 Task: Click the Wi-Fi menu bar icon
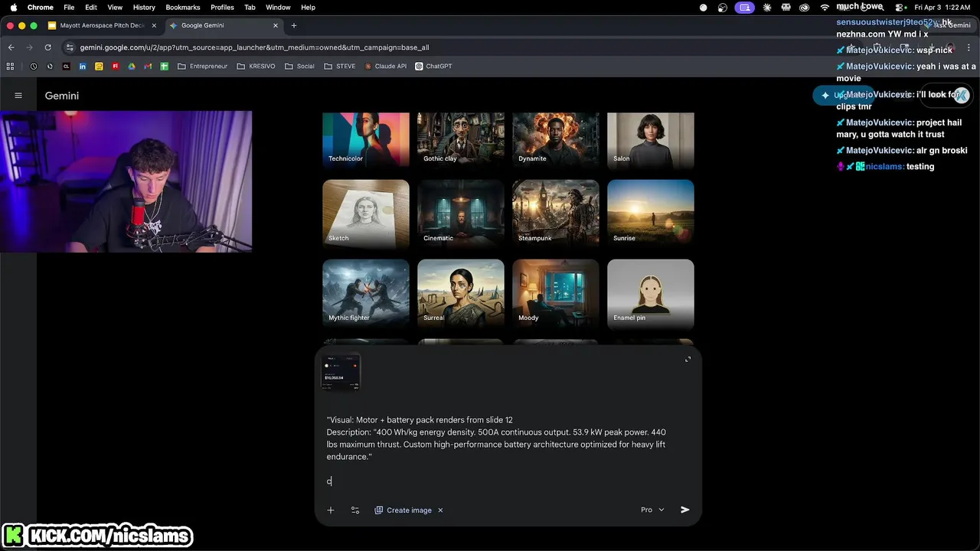pyautogui.click(x=825, y=7)
